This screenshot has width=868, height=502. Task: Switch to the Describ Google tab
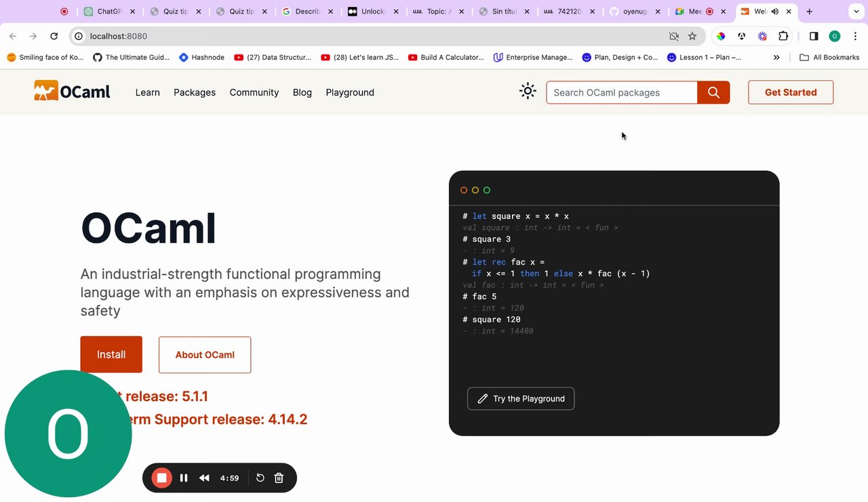click(x=309, y=12)
